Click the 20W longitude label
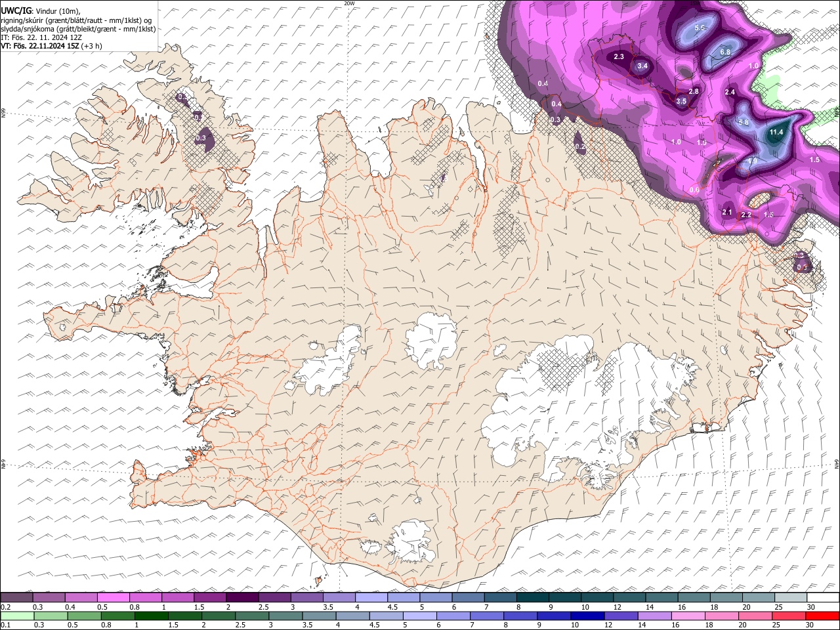Viewport: 840px width, 630px height. coord(349,3)
